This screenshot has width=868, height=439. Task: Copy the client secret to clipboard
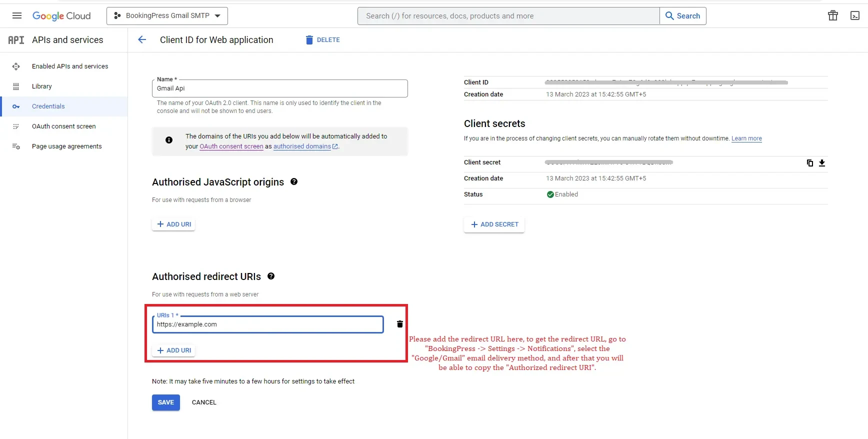pyautogui.click(x=810, y=163)
